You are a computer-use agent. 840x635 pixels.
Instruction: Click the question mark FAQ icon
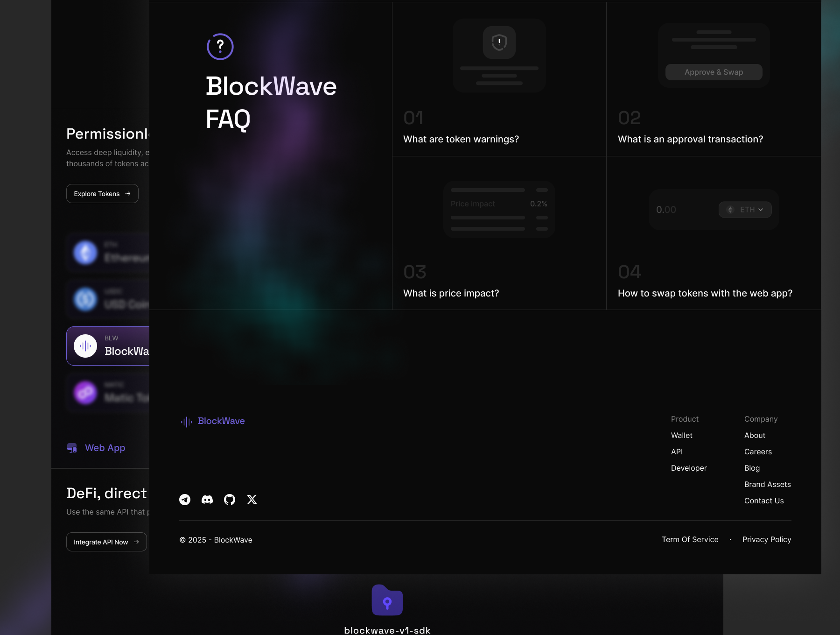220,47
